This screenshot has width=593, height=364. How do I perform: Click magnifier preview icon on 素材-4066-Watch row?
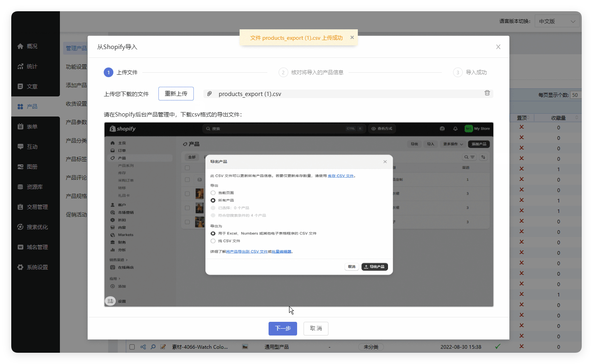pos(153,347)
